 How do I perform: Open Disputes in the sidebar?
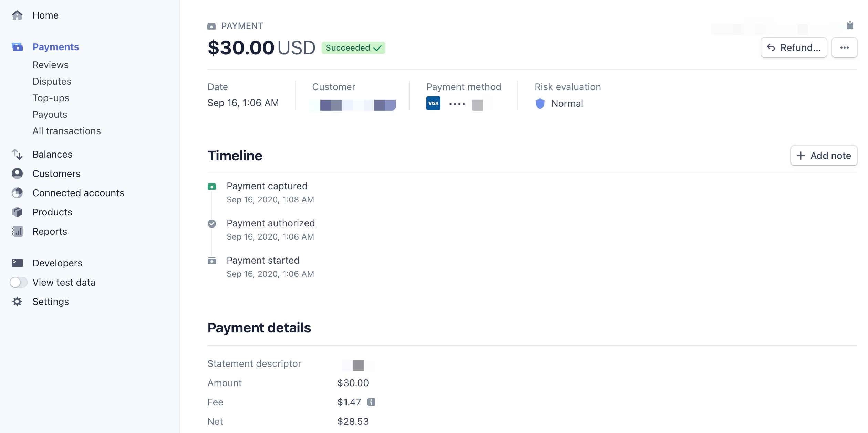pos(52,81)
